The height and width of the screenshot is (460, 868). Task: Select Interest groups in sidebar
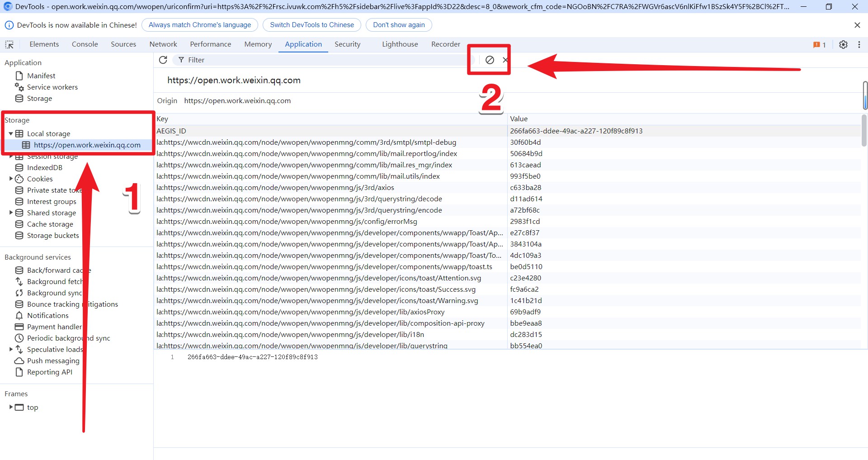(x=52, y=201)
